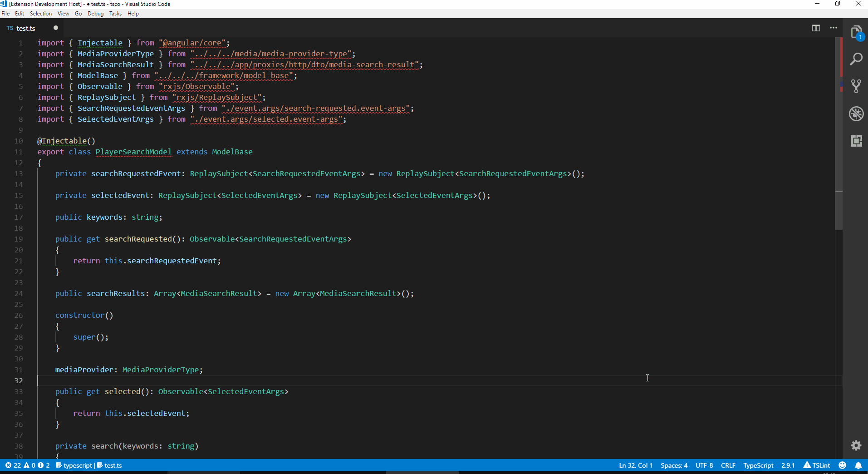Change end of line sequence CRLF
The width and height of the screenshot is (868, 474).
pyautogui.click(x=728, y=465)
